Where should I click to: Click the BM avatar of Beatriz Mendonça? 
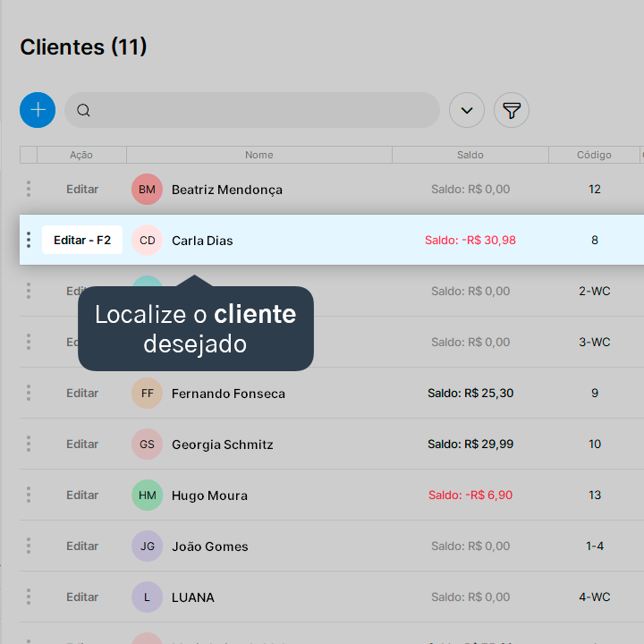click(147, 190)
